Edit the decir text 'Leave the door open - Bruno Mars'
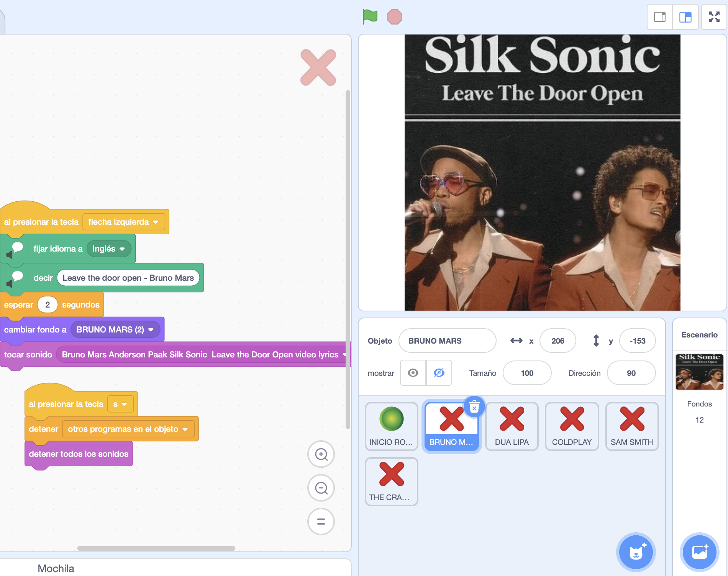This screenshot has width=728, height=576. pyautogui.click(x=128, y=278)
